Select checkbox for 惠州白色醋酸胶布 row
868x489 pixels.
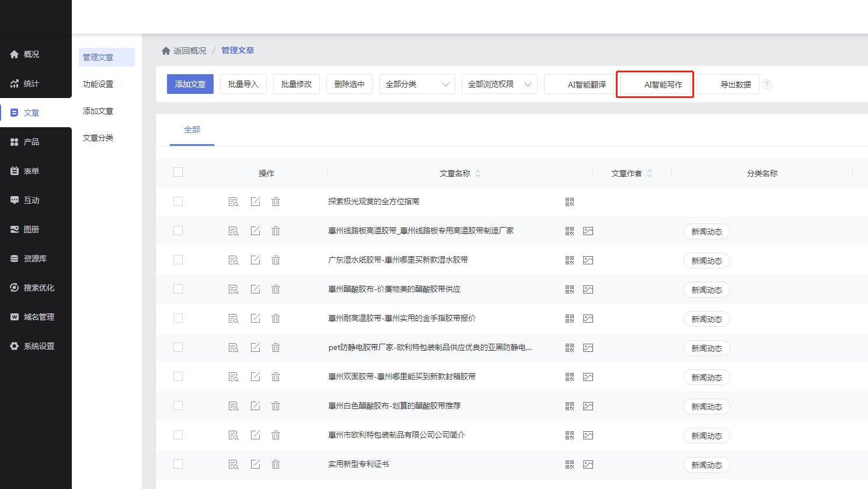coord(178,406)
